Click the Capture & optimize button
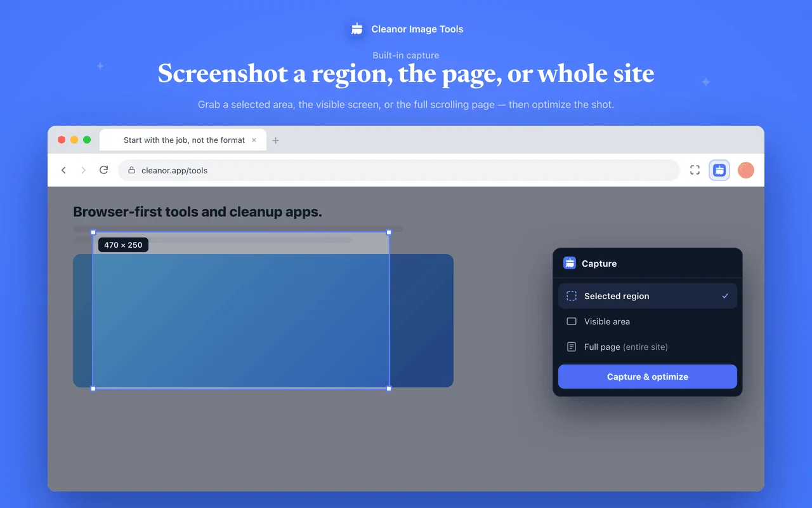Image resolution: width=812 pixels, height=508 pixels. coord(648,377)
